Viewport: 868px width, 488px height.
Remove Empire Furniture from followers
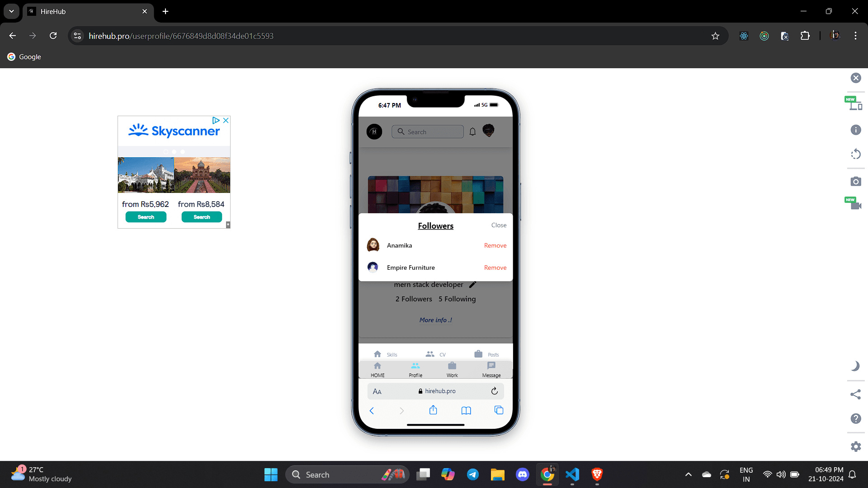coord(495,267)
